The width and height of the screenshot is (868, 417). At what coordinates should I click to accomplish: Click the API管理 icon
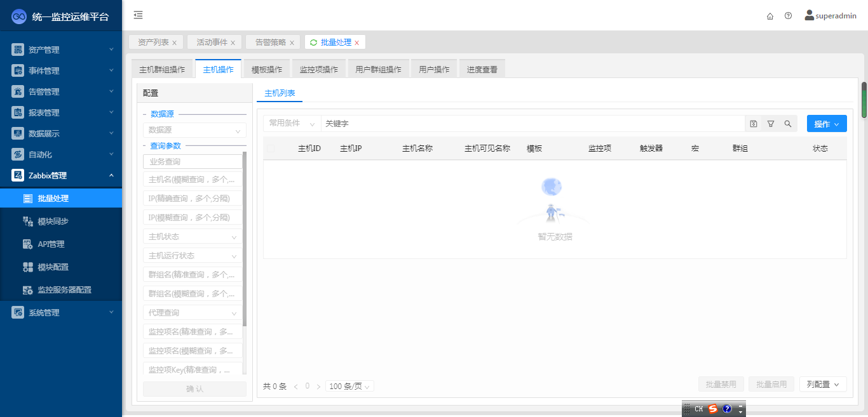coord(28,244)
